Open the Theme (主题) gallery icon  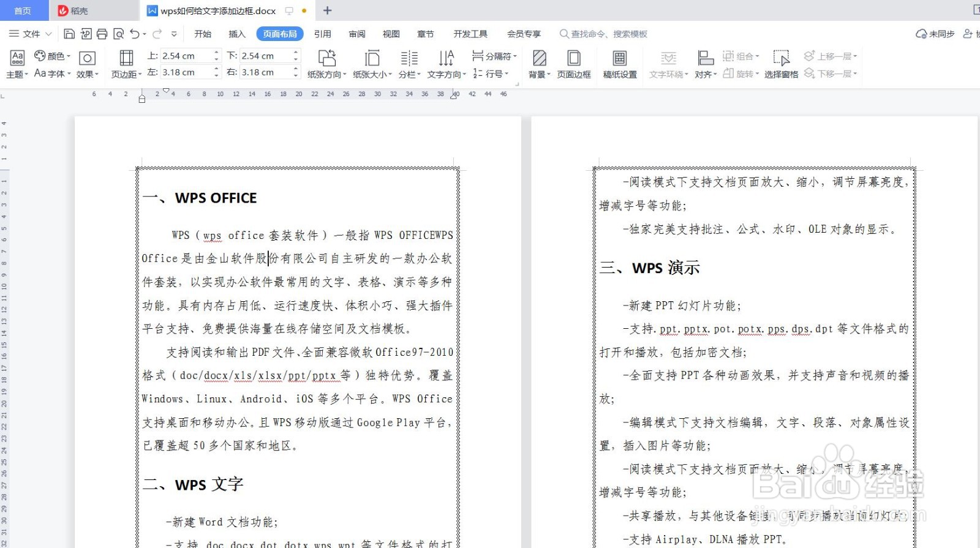17,64
